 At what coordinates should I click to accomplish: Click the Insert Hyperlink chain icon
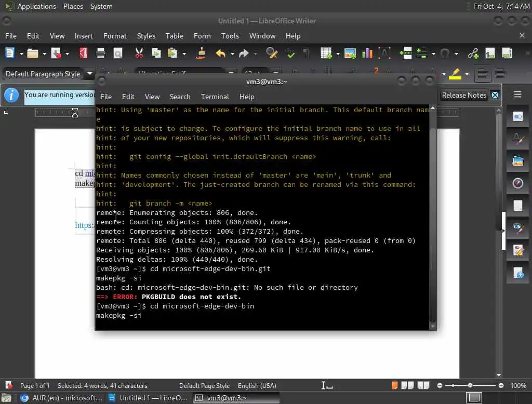(x=473, y=53)
